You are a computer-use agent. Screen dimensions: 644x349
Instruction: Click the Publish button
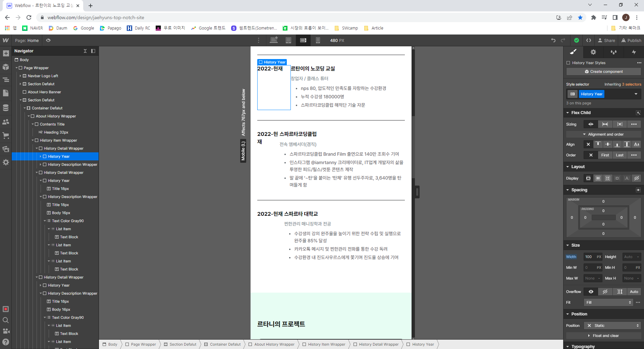tap(631, 40)
